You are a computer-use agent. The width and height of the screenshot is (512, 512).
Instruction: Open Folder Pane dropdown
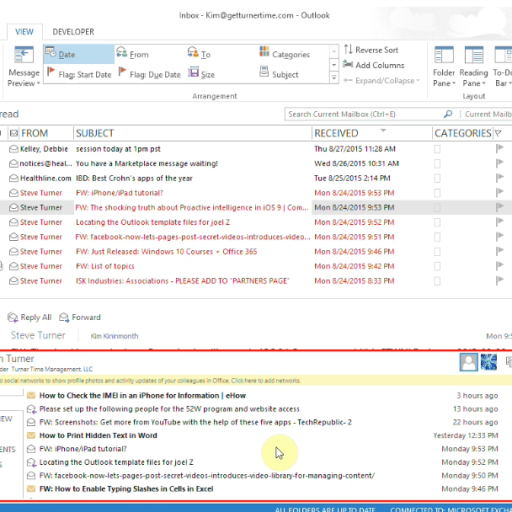[444, 67]
